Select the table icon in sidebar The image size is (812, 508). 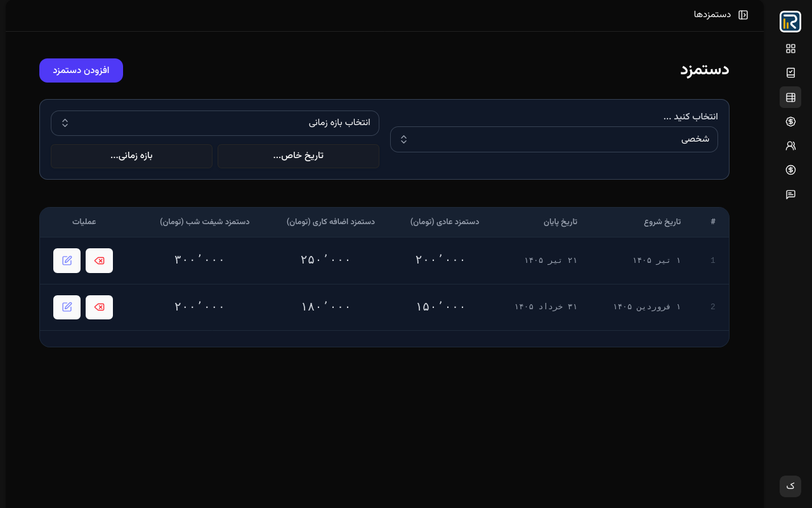(790, 97)
